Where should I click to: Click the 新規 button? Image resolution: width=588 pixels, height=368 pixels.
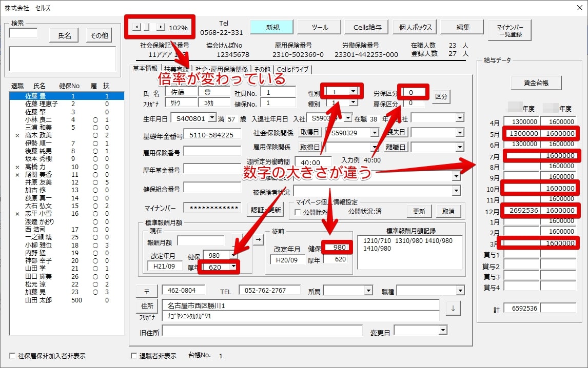point(272,27)
